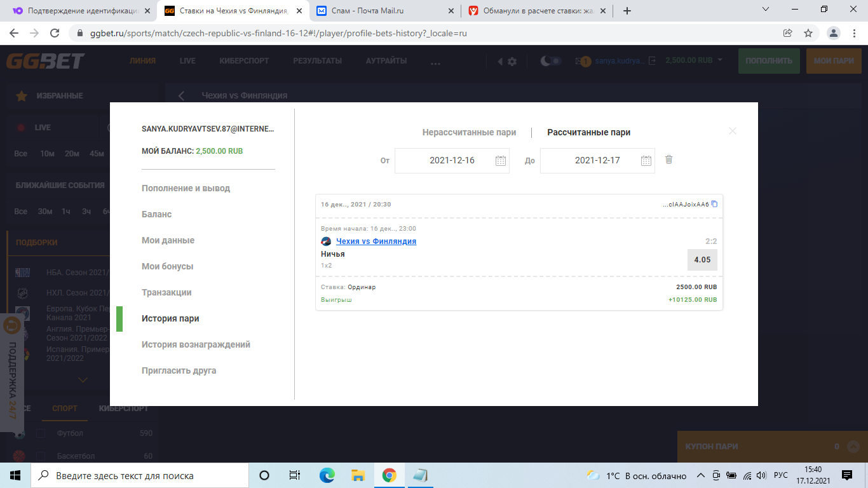This screenshot has width=868, height=488.
Task: Toggle the dark mode theme switch
Action: point(551,61)
